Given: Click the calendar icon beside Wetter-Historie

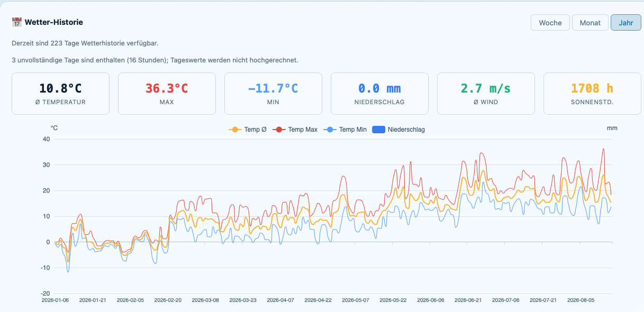Looking at the screenshot, I should [x=17, y=22].
